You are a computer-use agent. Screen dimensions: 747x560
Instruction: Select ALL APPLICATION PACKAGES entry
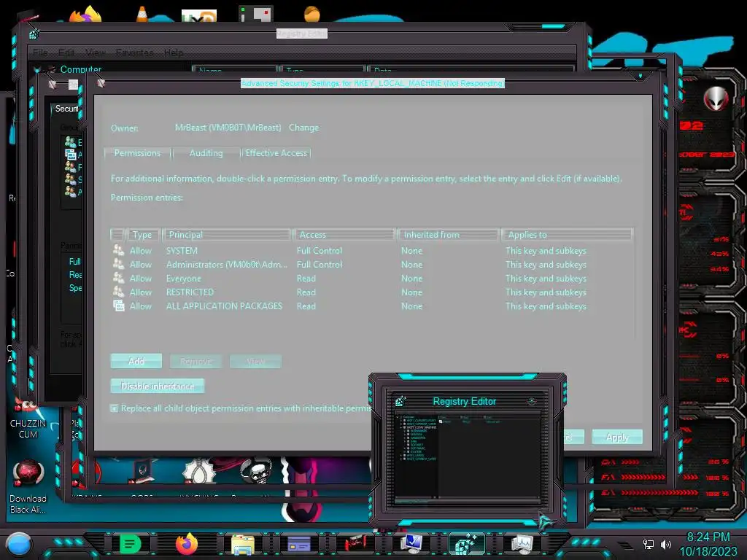coord(371,306)
